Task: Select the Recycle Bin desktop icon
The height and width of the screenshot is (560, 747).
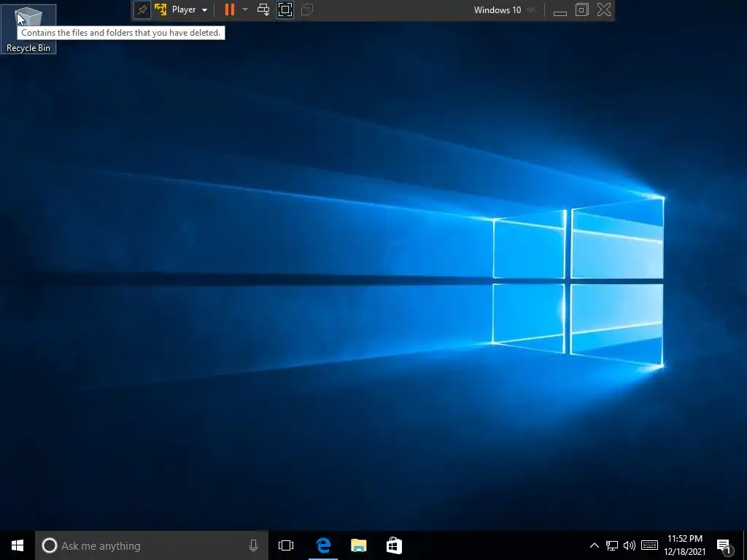Action: (28, 29)
